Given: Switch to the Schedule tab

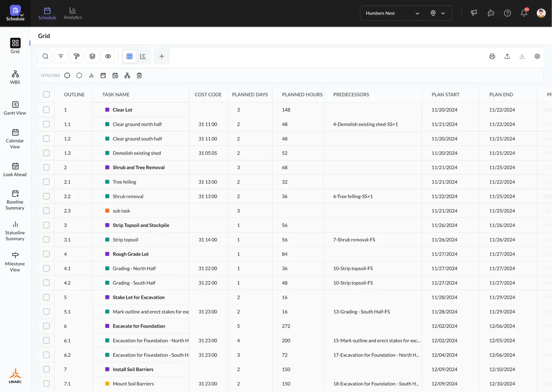Looking at the screenshot, I should tap(47, 13).
